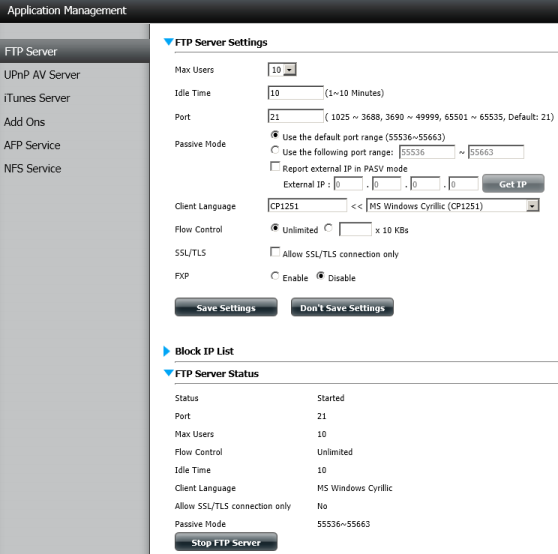The height and width of the screenshot is (554, 558).
Task: Click the 'Block IP List' heading text
Action: pos(204,351)
